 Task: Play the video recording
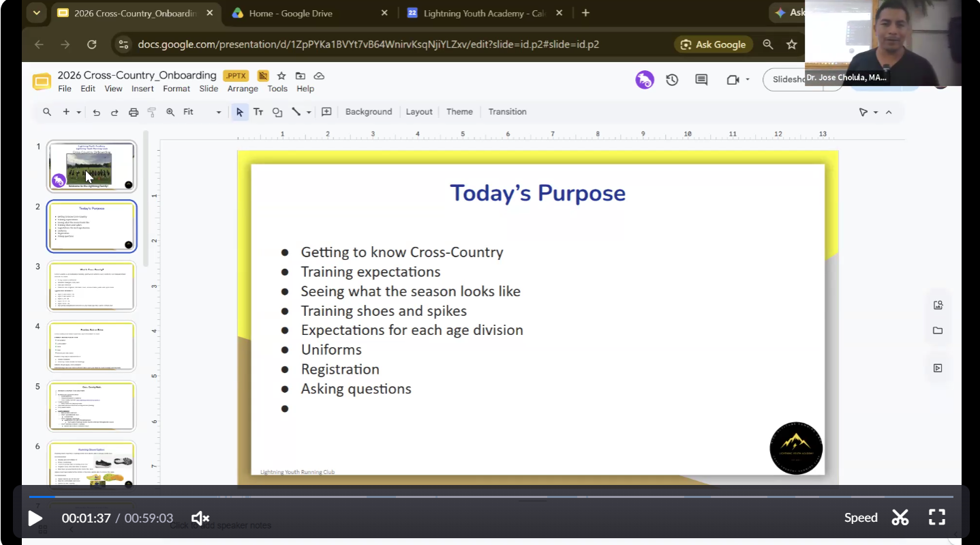[x=35, y=518]
